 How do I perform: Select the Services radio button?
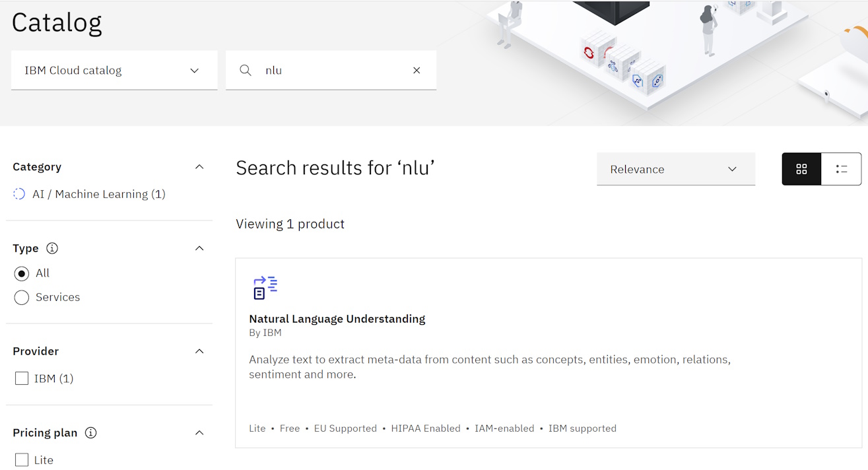pyautogui.click(x=22, y=298)
